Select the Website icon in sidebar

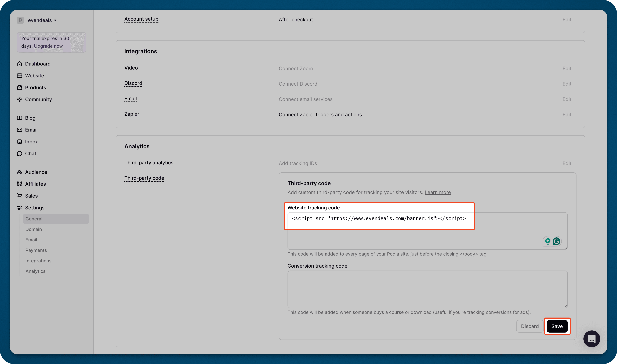[x=20, y=76]
